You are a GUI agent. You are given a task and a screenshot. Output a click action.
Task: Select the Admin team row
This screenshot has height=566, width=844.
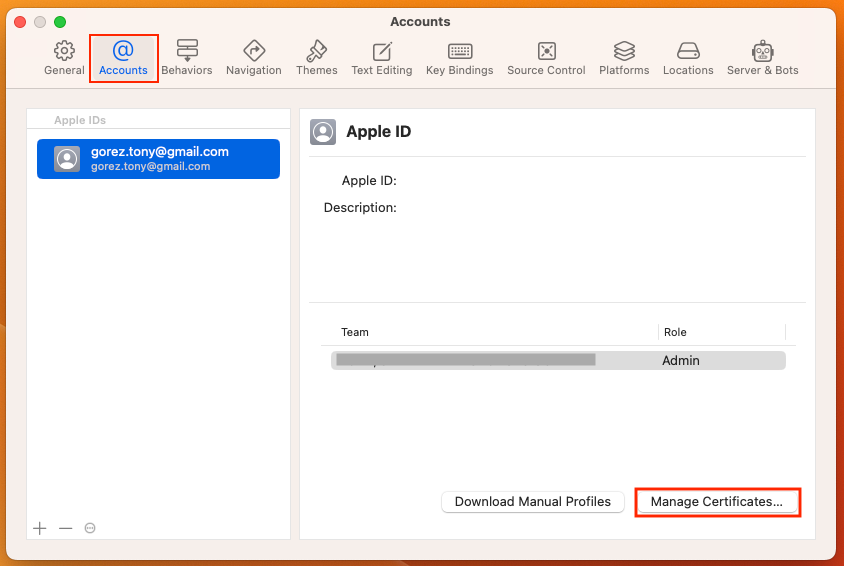point(558,360)
